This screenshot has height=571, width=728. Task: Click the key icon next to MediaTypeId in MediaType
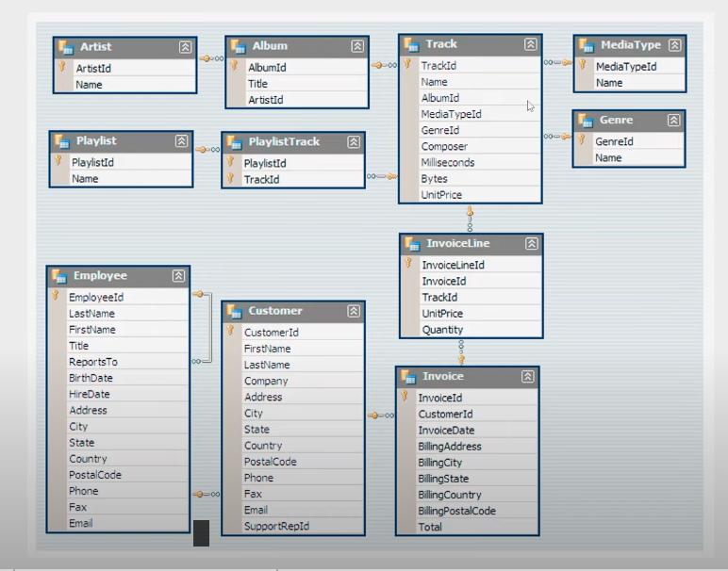(x=583, y=66)
